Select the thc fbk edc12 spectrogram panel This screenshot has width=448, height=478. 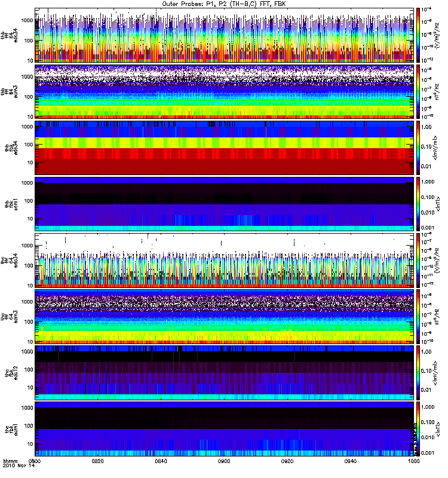tap(225, 372)
